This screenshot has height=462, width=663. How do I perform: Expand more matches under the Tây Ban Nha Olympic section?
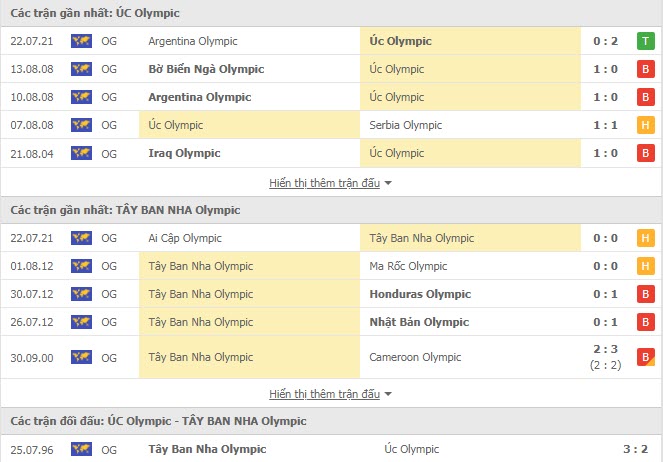[330, 393]
